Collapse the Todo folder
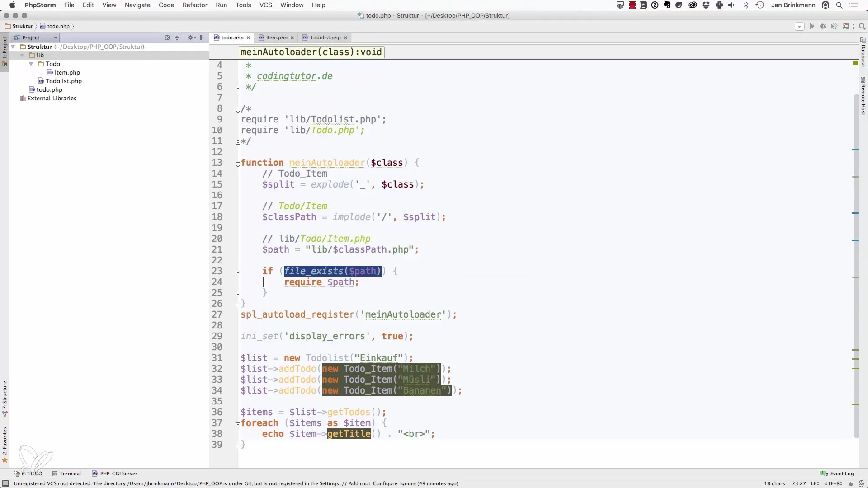Screen dimensions: 868x488 [x=31, y=64]
